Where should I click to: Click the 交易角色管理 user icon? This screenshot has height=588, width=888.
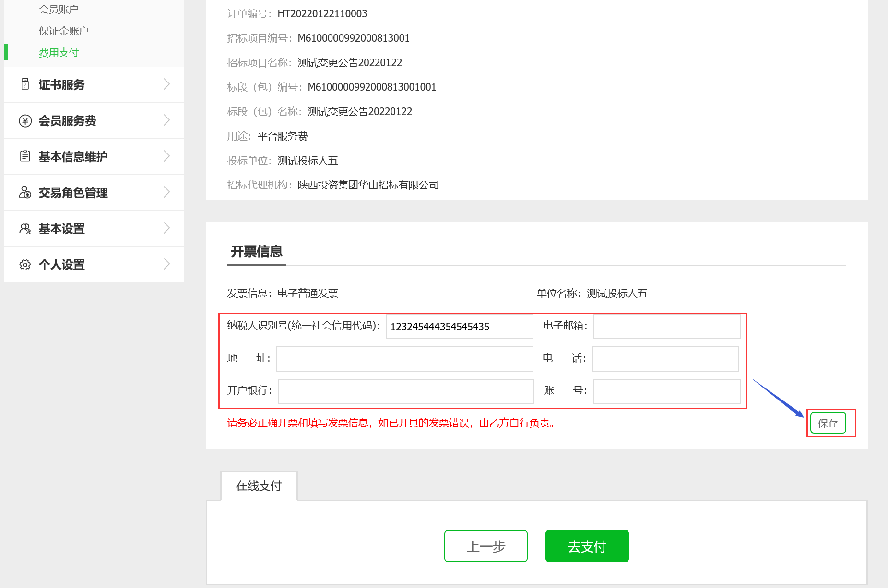(25, 192)
